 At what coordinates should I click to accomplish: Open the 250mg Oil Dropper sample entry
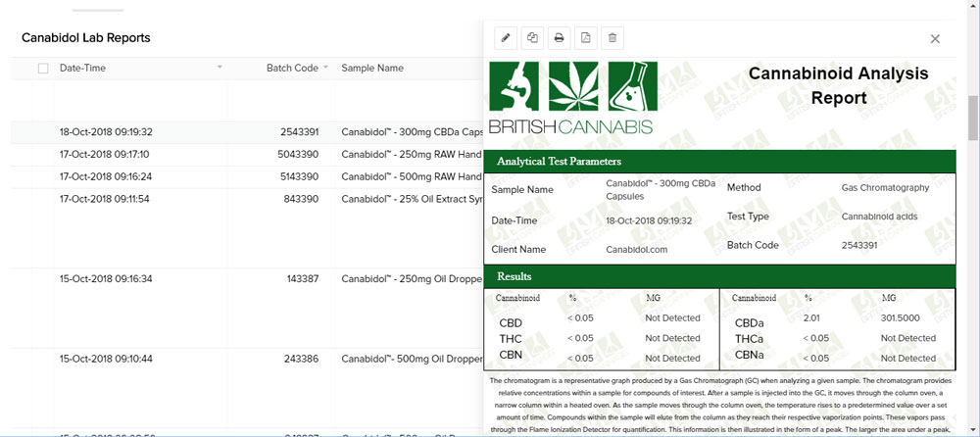tap(412, 279)
